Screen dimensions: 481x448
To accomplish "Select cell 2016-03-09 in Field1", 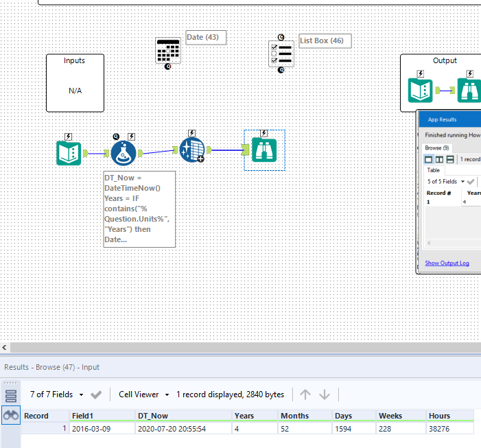I will click(102, 429).
